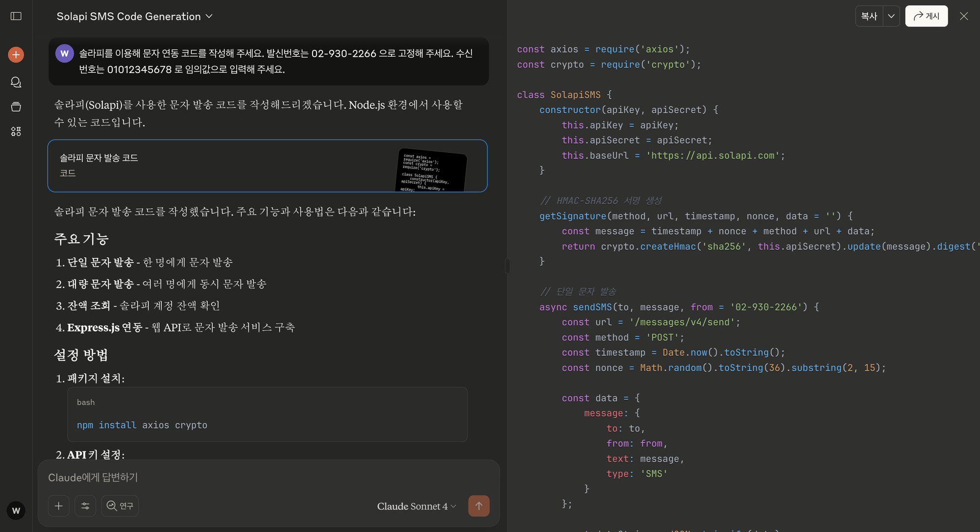Click the user prompt message bubble

269,61
